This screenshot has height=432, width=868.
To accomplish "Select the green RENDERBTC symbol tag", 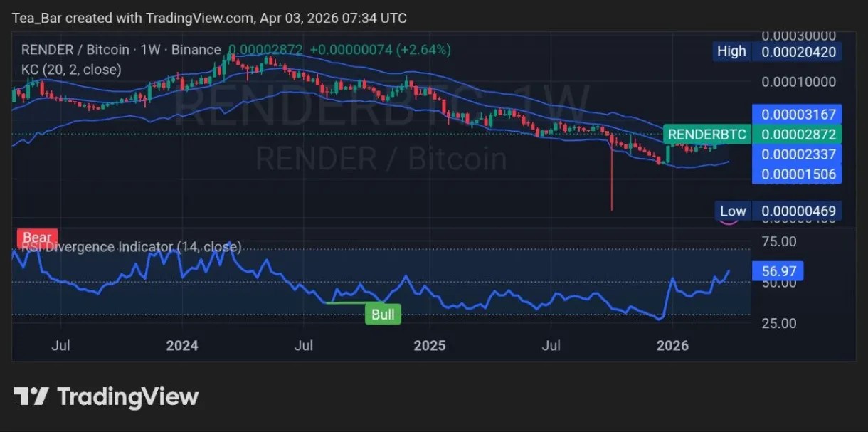I will coord(707,134).
